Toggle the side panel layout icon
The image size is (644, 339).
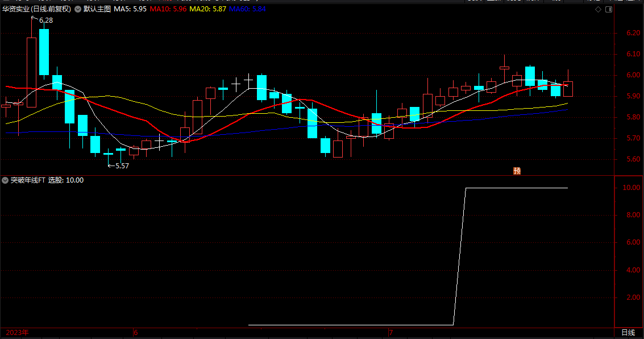click(609, 9)
